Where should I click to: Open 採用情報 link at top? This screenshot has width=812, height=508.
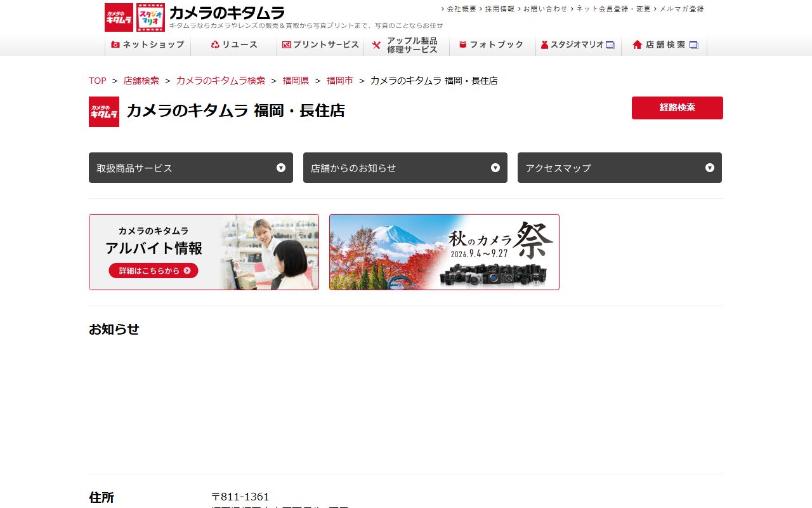tap(499, 9)
